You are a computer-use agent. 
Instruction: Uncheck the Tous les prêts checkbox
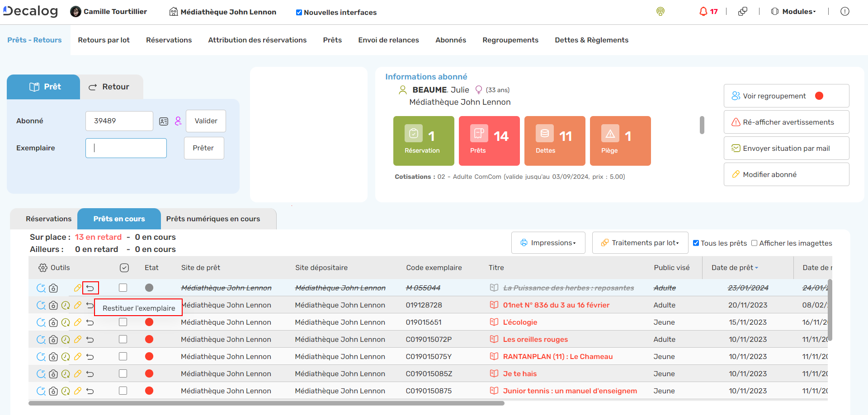696,243
